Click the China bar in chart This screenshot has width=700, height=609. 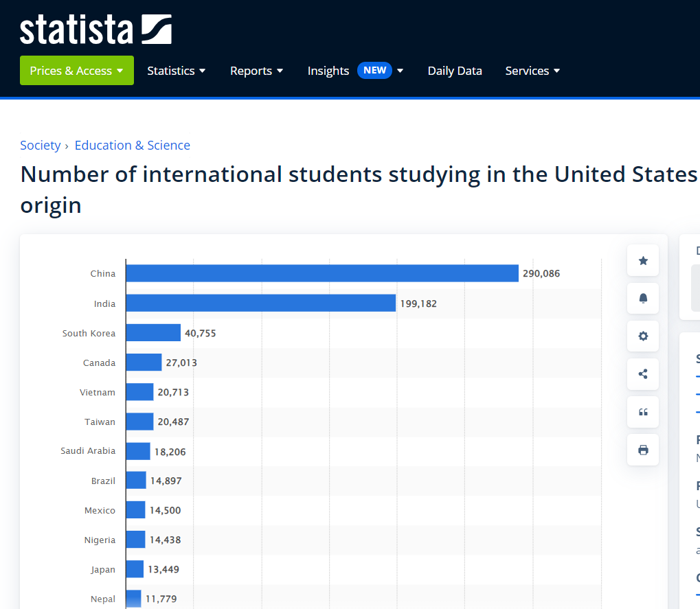322,273
